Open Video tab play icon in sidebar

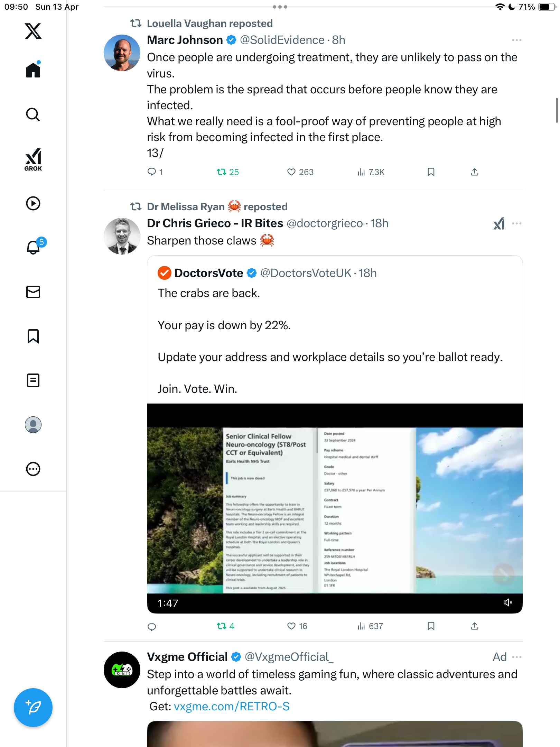point(33,203)
